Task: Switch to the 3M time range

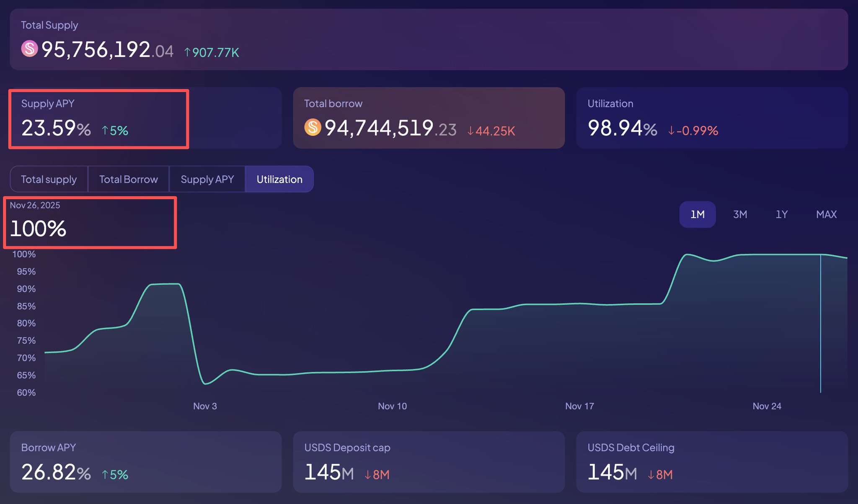Action: tap(740, 214)
